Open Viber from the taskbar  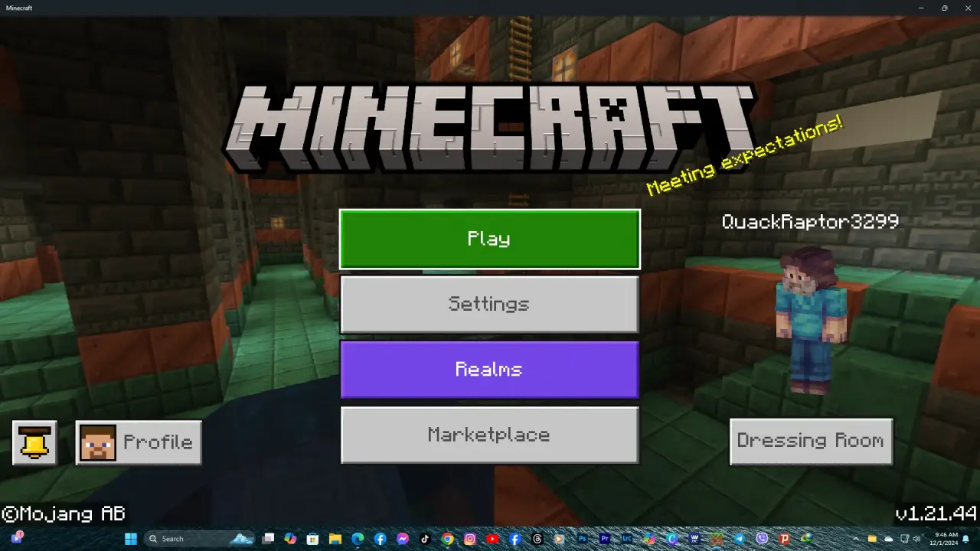tap(762, 539)
